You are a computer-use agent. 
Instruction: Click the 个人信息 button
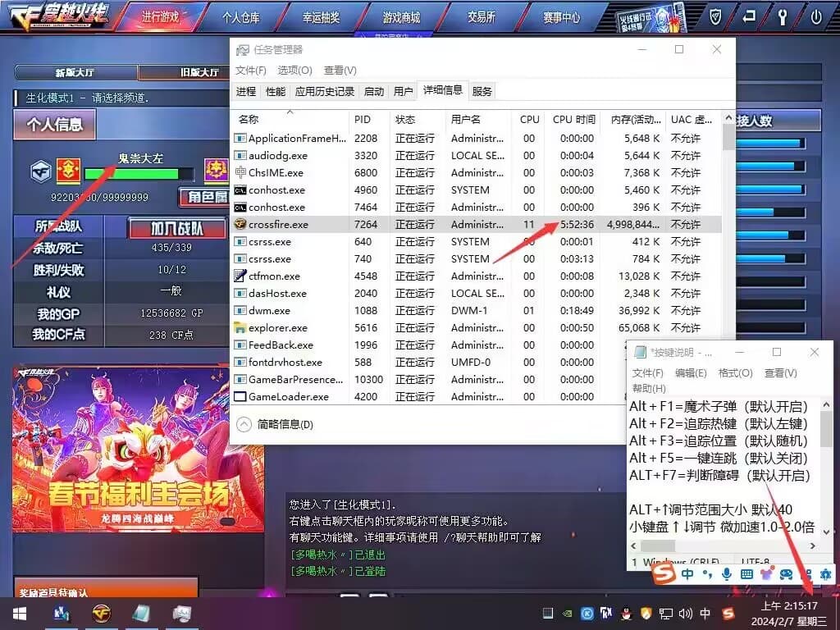(55, 125)
